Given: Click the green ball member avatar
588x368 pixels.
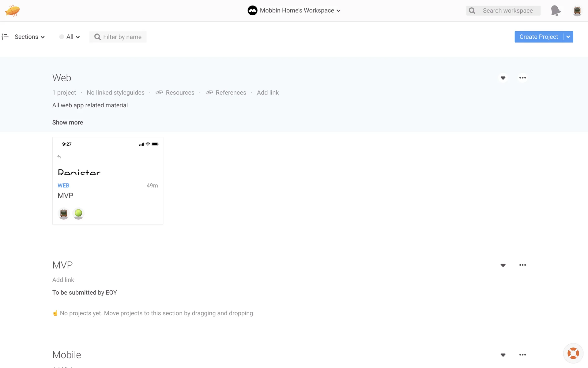Looking at the screenshot, I should coord(78,213).
